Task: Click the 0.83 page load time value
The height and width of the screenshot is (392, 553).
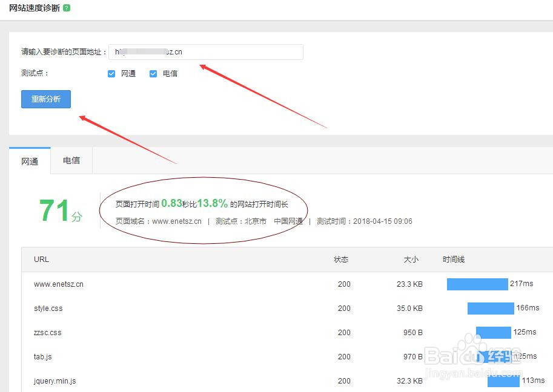Action: click(x=171, y=203)
